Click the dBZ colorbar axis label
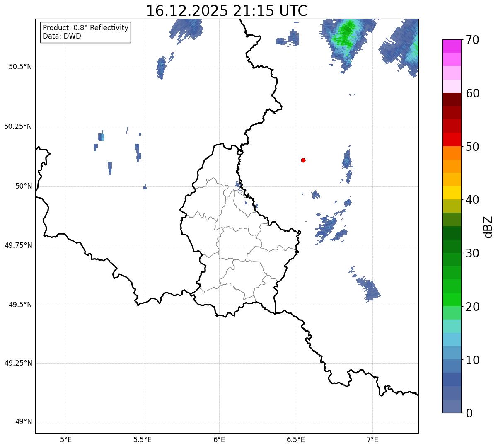The image size is (498, 448). click(488, 227)
